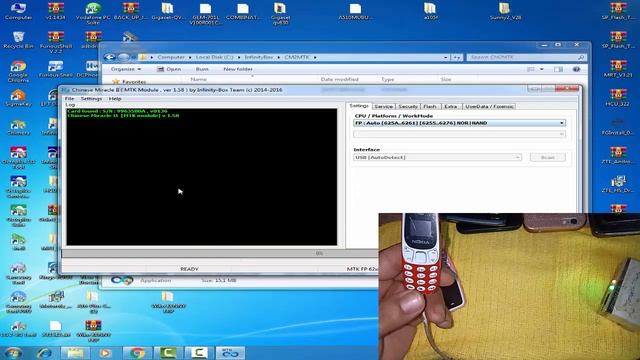
Task: Switch to the Extra tab
Action: 451,107
